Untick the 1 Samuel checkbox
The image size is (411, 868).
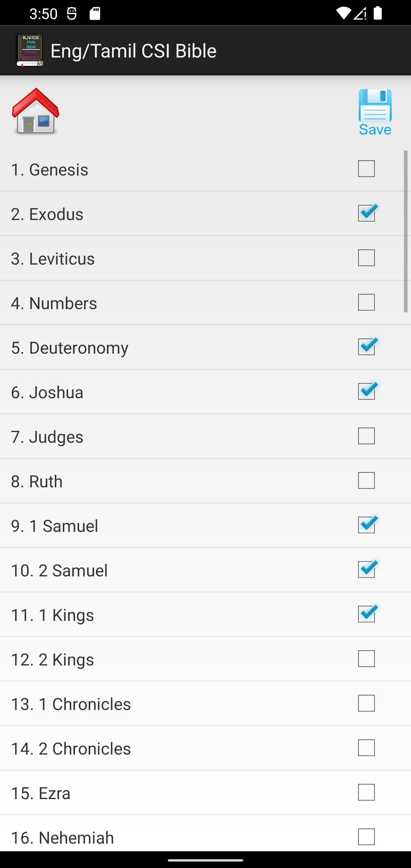(366, 525)
